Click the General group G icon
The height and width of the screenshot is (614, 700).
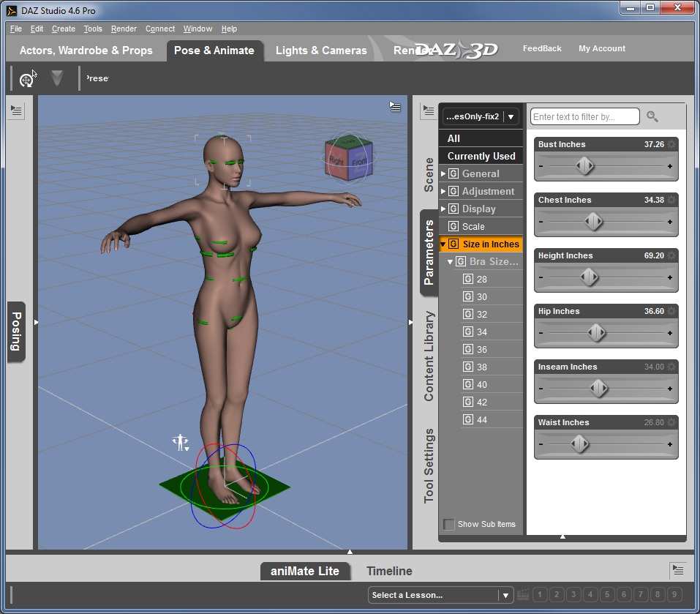(453, 173)
